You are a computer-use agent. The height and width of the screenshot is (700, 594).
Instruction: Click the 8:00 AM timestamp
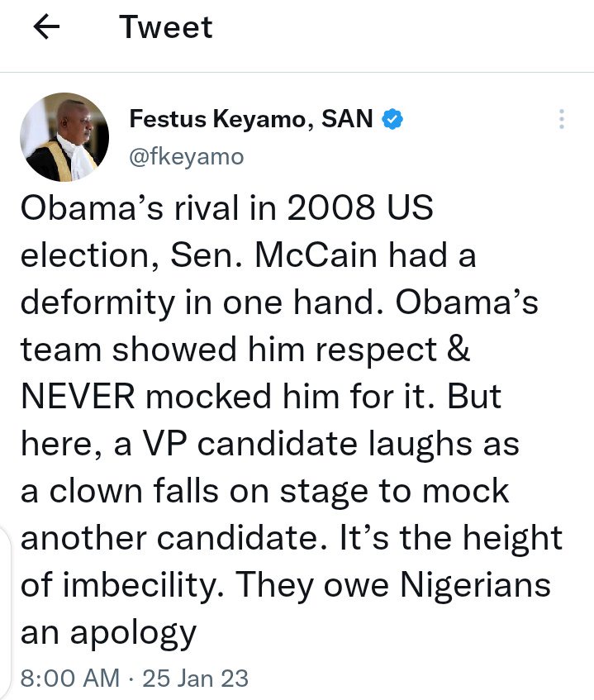click(70, 679)
